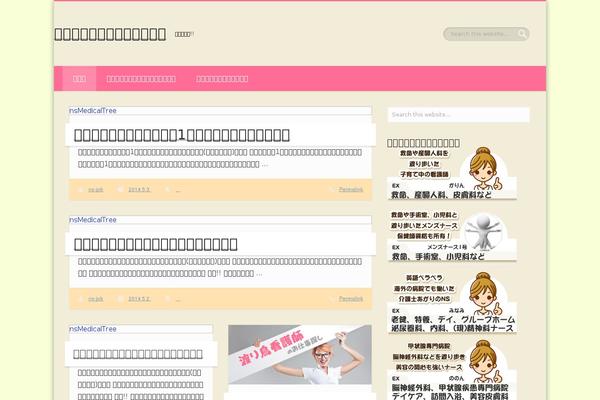Open the third post headline beside the nurse photo

point(138,354)
